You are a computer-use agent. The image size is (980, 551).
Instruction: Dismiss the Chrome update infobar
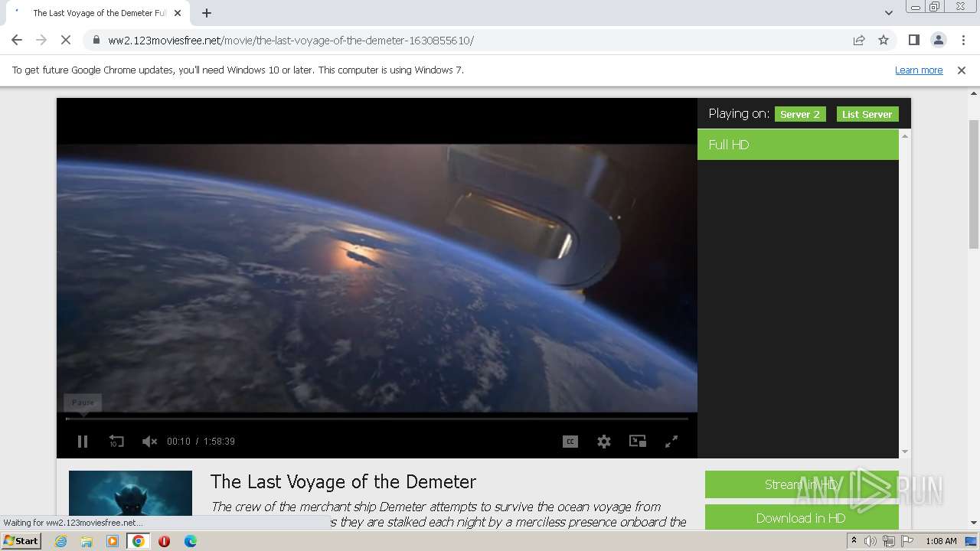(x=962, y=70)
